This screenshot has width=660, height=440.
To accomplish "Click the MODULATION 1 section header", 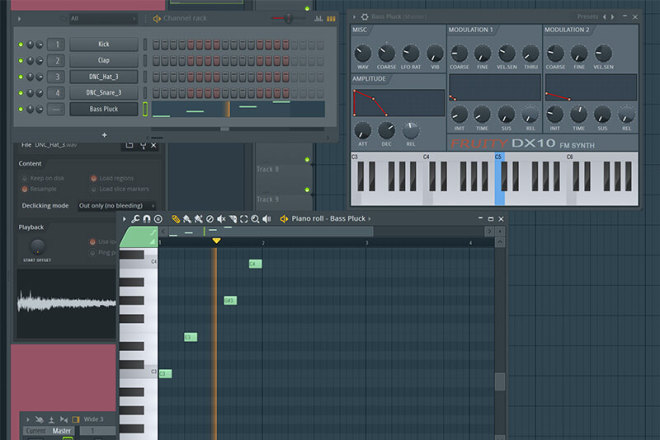I will tap(471, 29).
